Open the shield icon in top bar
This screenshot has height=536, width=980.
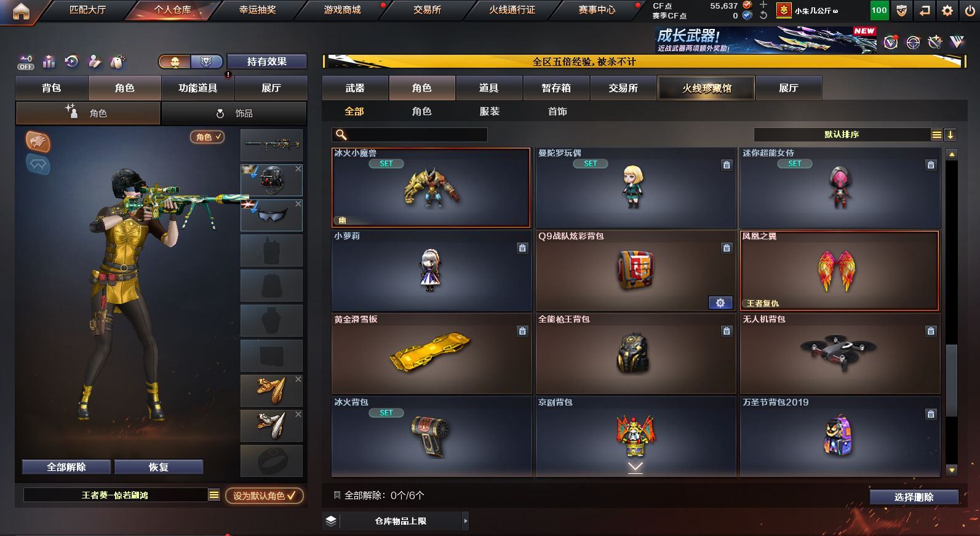[x=902, y=10]
